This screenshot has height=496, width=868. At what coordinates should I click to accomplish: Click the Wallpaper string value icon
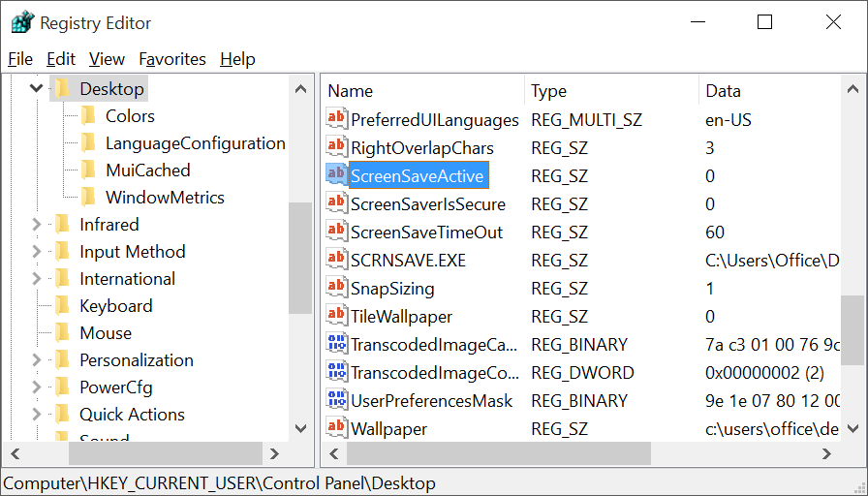(336, 428)
